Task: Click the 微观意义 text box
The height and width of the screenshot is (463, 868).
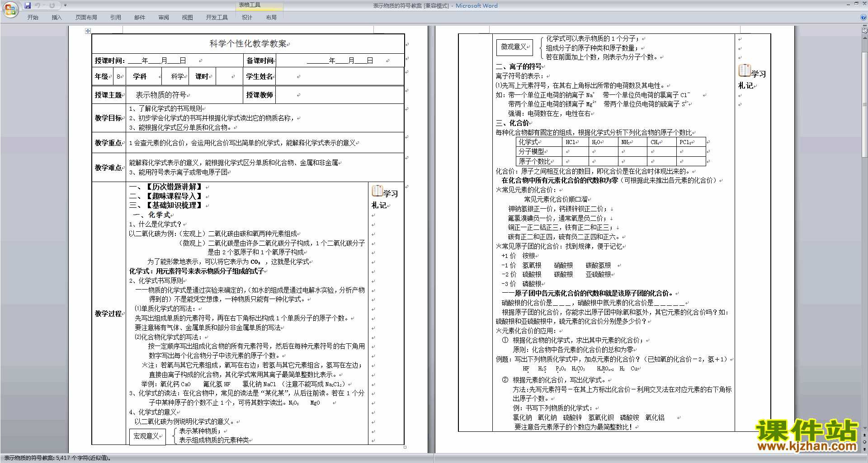Action: tap(514, 47)
